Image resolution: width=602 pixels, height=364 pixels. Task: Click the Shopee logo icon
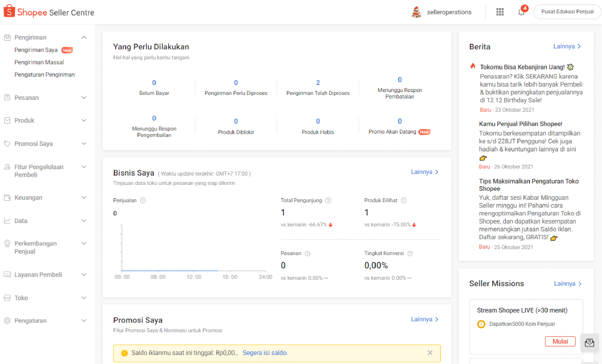click(9, 11)
